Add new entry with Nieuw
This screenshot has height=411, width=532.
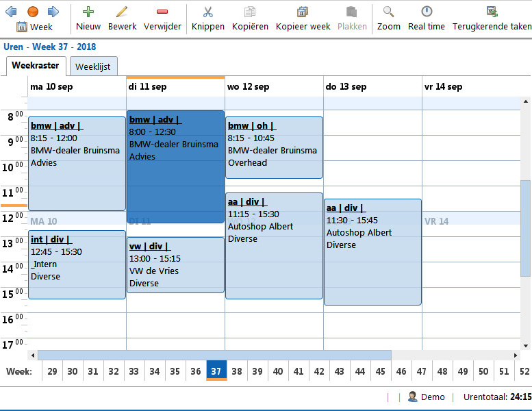[88, 18]
